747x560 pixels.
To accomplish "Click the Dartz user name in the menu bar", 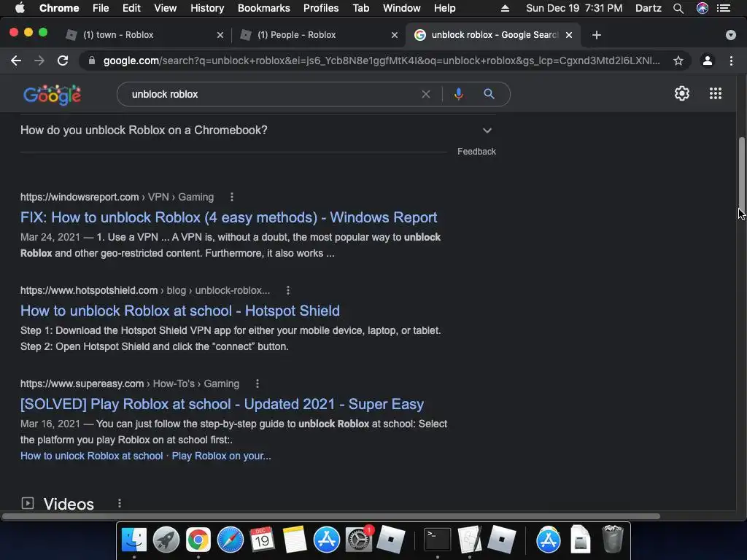I will pos(648,8).
